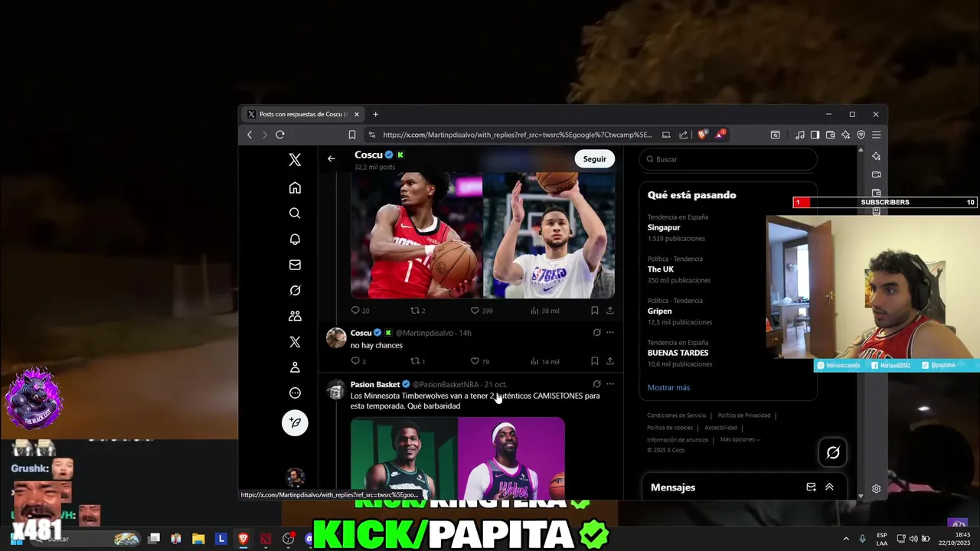Open Explore search icon in X sidebar
980x551 pixels.
click(295, 214)
